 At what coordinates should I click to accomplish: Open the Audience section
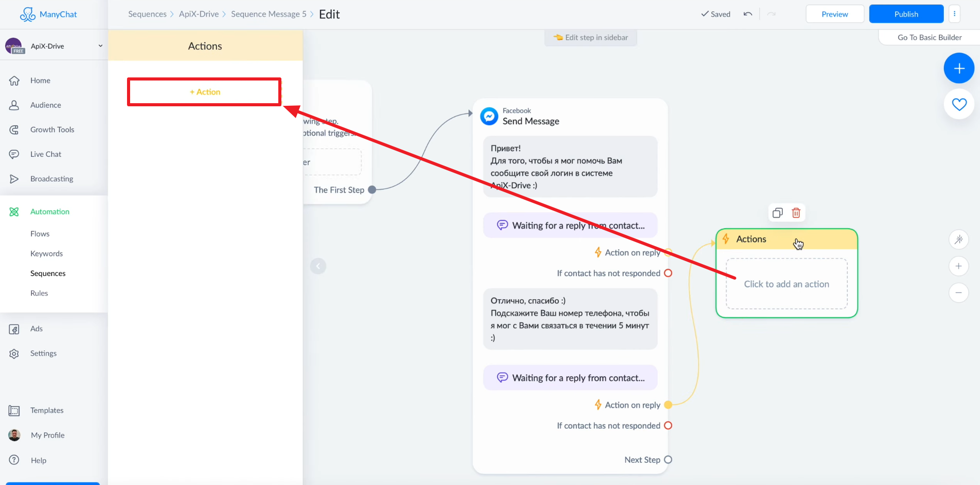click(45, 105)
